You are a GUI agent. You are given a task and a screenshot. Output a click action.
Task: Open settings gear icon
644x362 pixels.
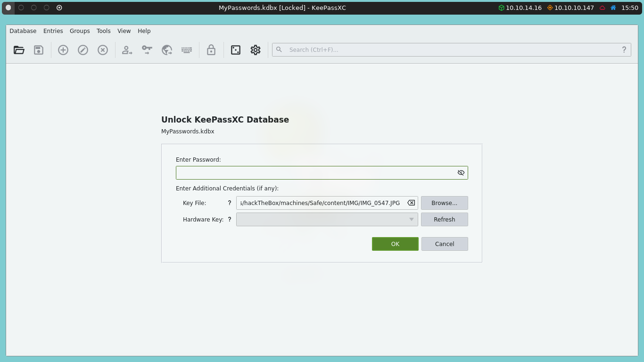[x=256, y=49]
